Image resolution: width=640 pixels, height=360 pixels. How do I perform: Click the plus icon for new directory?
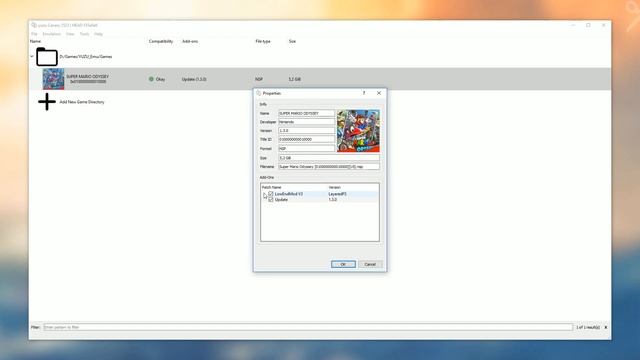47,102
